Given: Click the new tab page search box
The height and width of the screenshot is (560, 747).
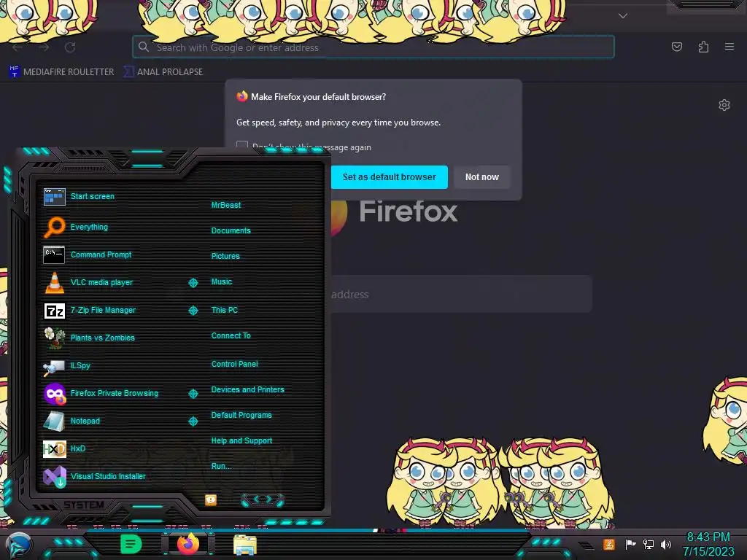Looking at the screenshot, I should (x=461, y=295).
